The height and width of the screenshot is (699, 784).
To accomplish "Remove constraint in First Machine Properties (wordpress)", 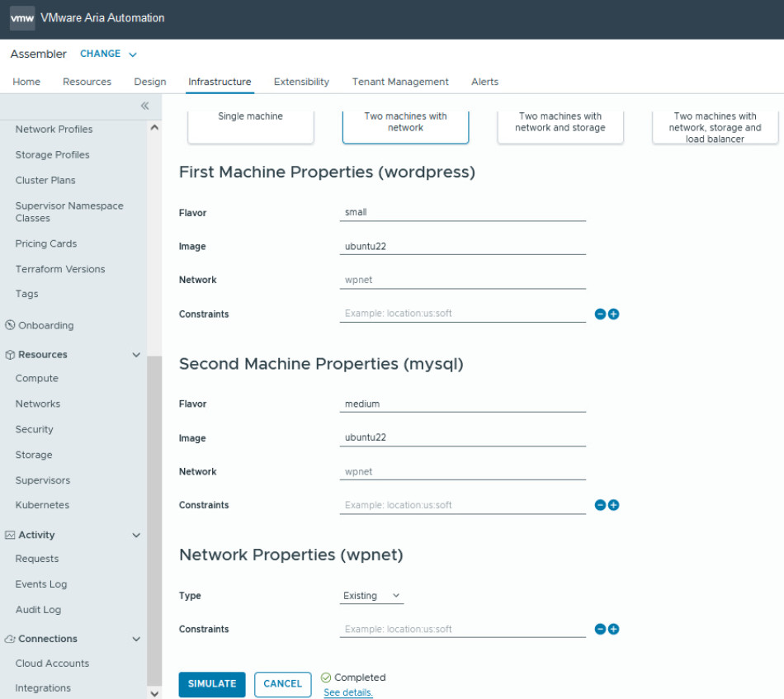I will (x=600, y=314).
